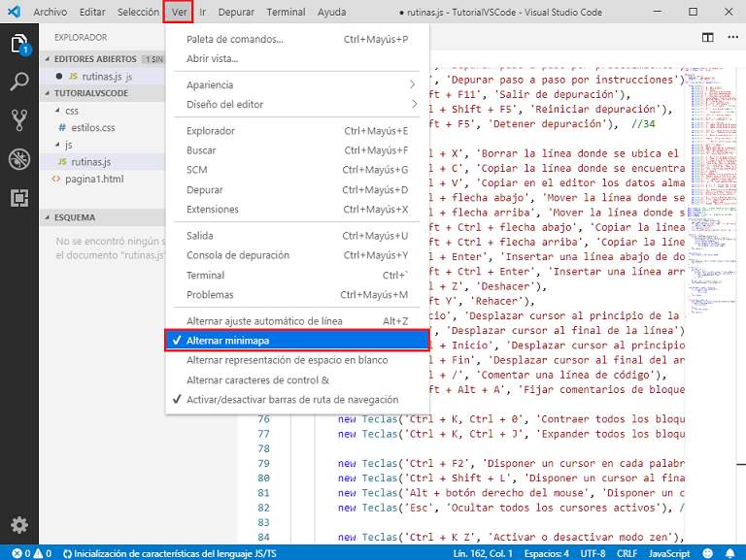Open the Ir menu

point(203,12)
